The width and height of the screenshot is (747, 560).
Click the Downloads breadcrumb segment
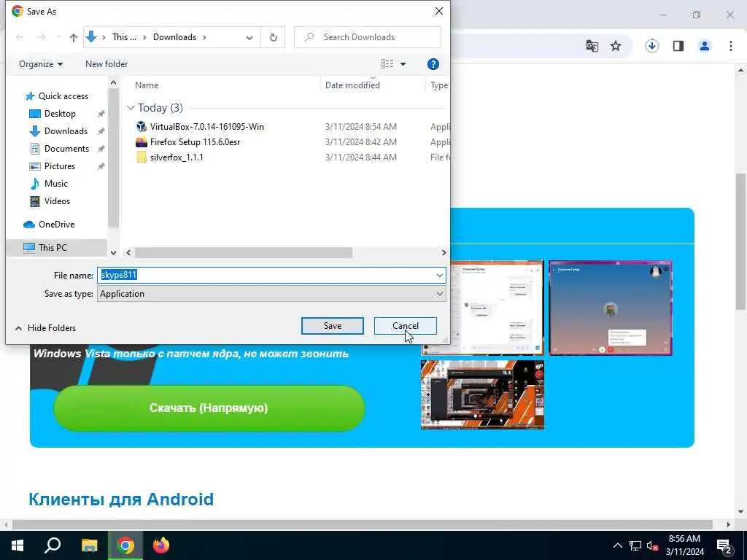tap(174, 37)
